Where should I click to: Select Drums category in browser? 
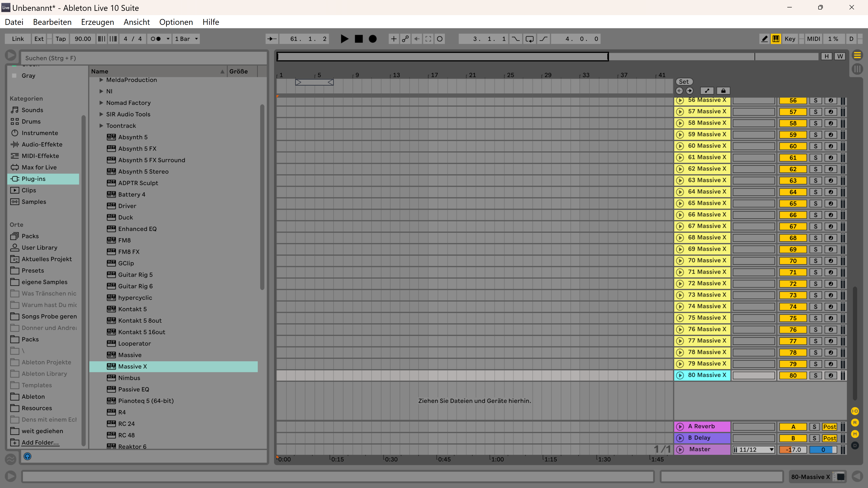(x=31, y=121)
